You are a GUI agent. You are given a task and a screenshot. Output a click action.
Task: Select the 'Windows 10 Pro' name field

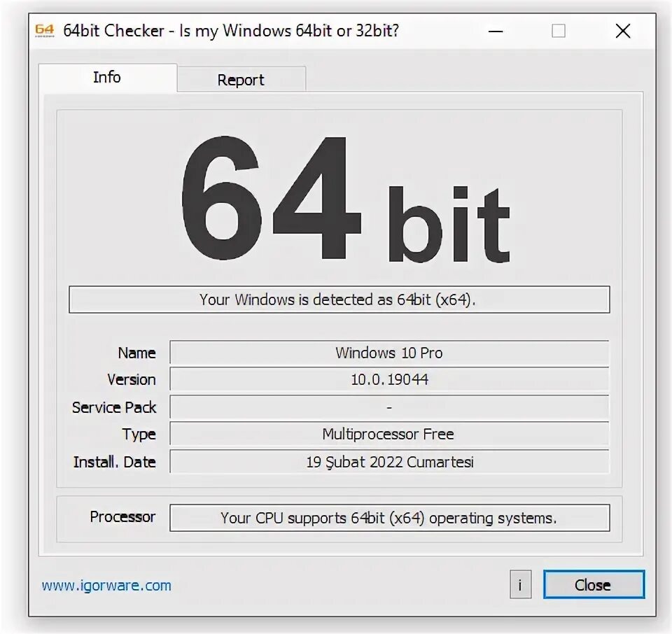(389, 353)
